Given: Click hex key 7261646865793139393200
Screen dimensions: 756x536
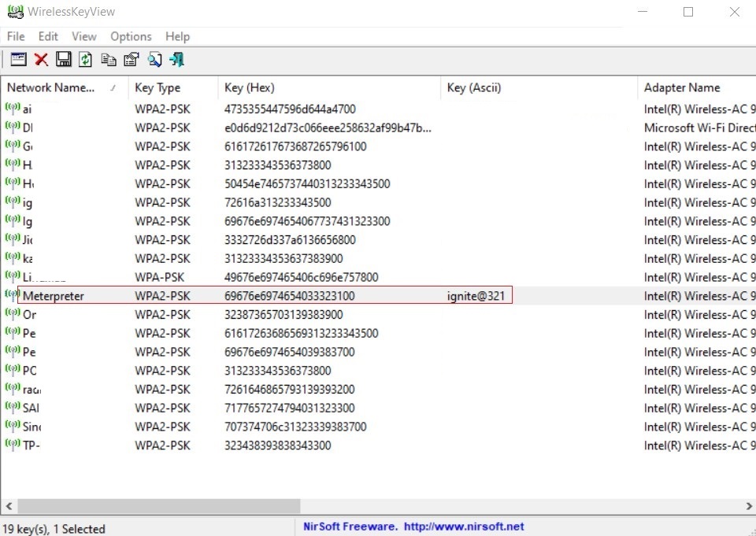Looking at the screenshot, I should click(289, 390).
